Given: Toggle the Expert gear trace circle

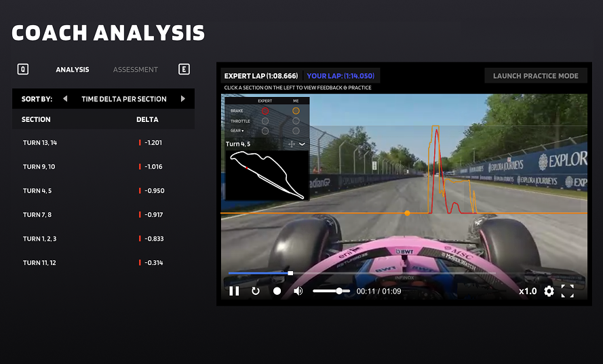Looking at the screenshot, I should pos(265,131).
